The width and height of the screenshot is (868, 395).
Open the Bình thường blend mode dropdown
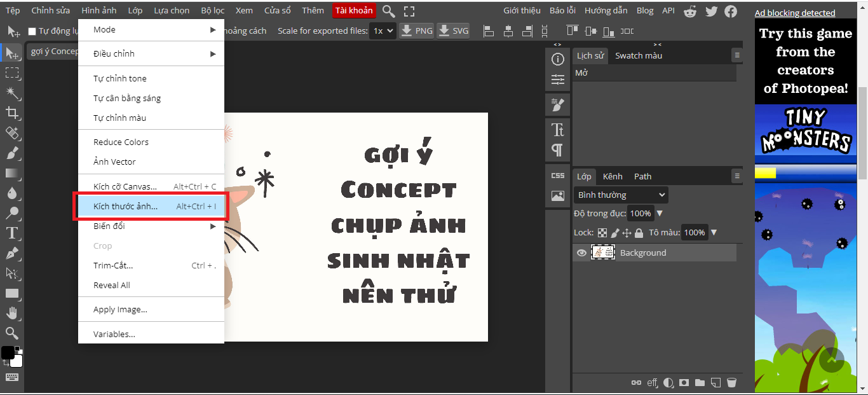pos(620,195)
